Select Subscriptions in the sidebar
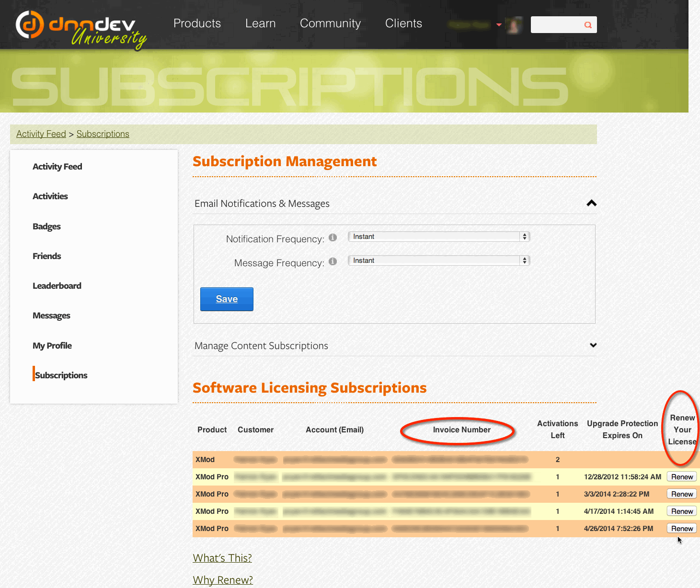 [61, 375]
